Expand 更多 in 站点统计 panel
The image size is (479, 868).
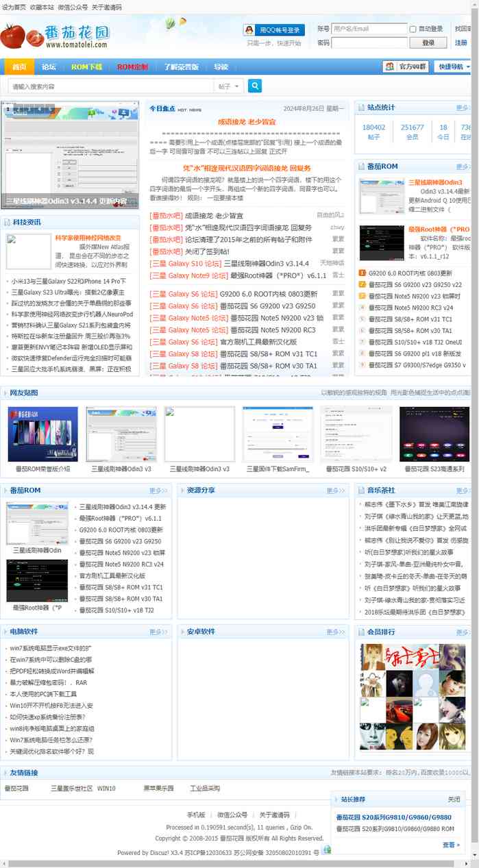(463, 108)
